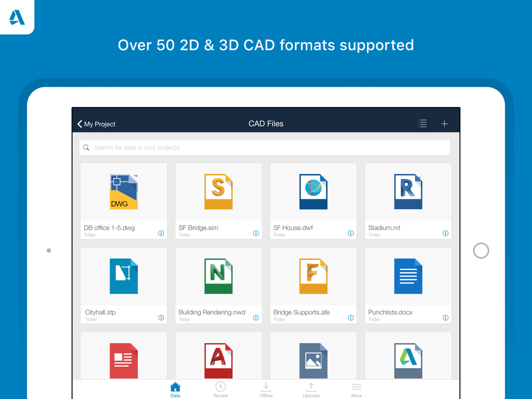Image resolution: width=532 pixels, height=399 pixels.
Task: Select the file name Punchlists.docx
Action: tap(390, 312)
